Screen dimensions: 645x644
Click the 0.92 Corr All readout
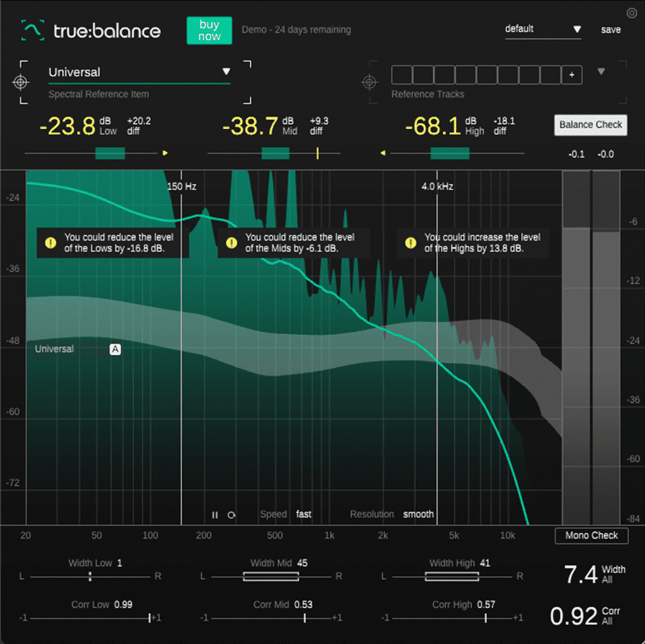tap(574, 616)
